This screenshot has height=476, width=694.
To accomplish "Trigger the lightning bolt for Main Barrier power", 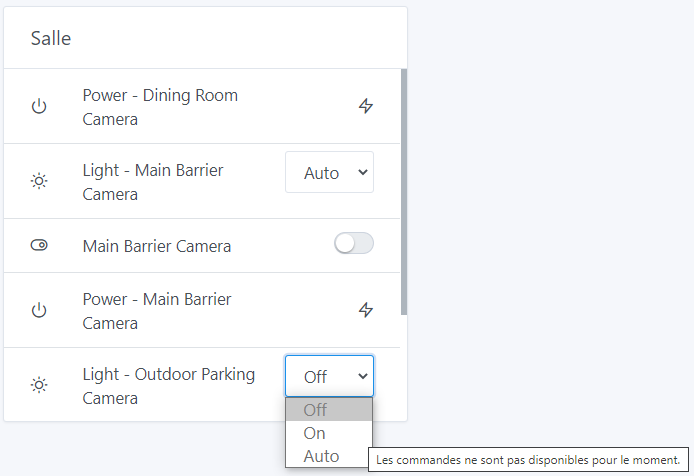I will click(366, 310).
